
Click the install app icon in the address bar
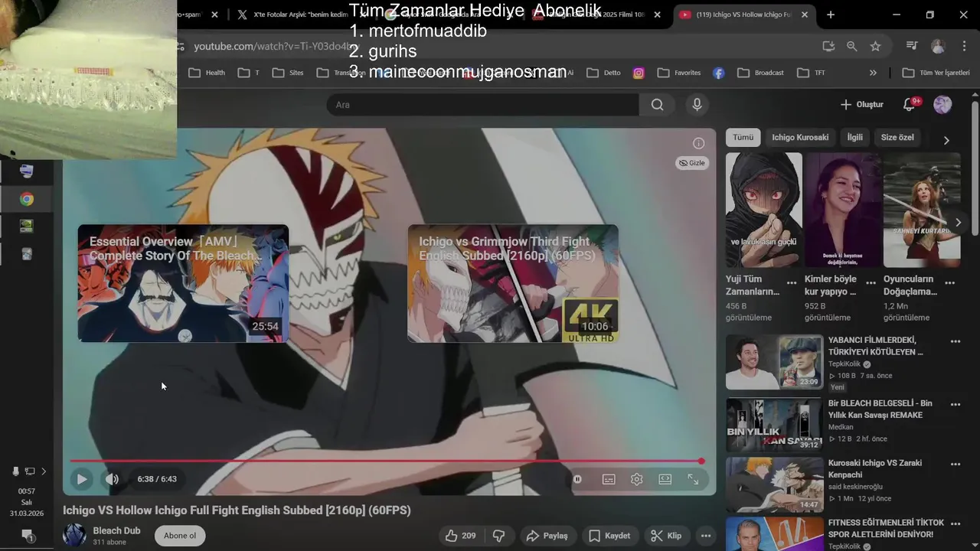pyautogui.click(x=828, y=47)
